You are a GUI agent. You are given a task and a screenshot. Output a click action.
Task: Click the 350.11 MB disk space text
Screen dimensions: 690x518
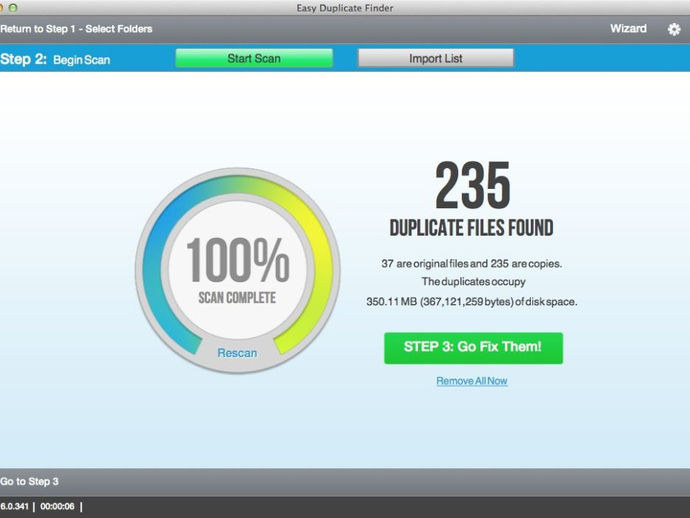[471, 302]
